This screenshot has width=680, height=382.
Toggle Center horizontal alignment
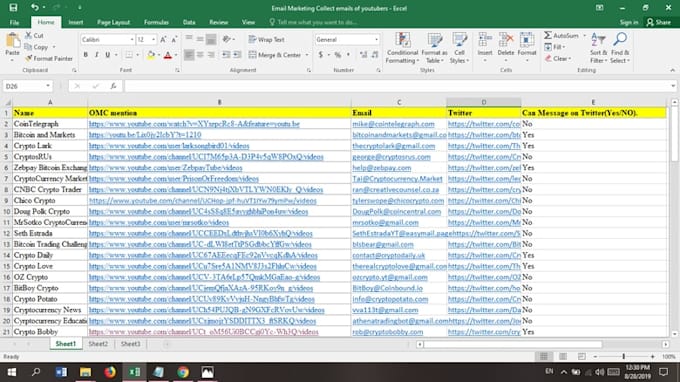coord(200,55)
